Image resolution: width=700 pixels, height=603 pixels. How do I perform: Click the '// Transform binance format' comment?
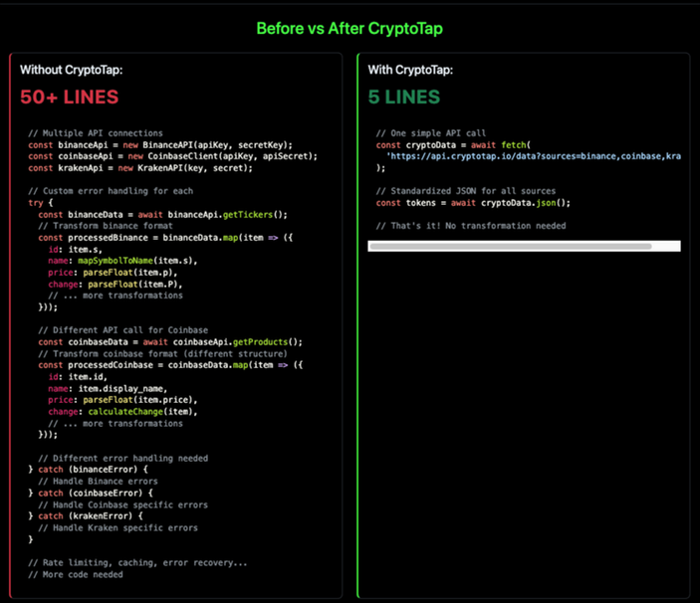tap(106, 226)
